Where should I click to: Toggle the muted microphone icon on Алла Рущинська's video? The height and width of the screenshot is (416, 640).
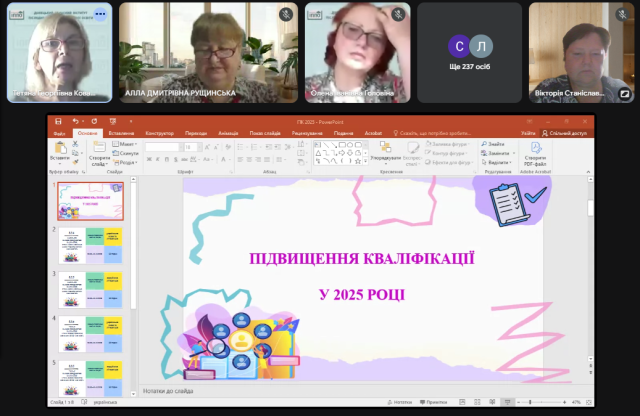point(286,15)
